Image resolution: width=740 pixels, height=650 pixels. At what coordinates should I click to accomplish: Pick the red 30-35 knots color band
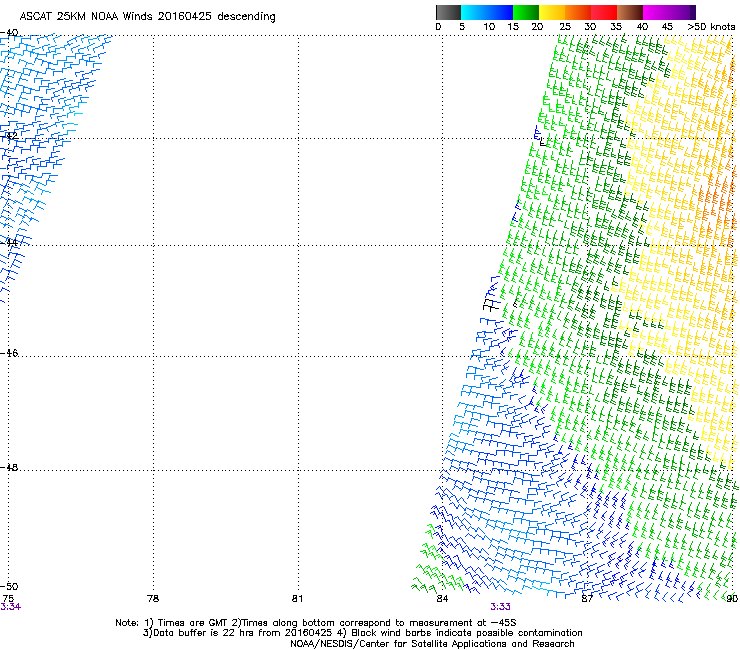pyautogui.click(x=604, y=12)
